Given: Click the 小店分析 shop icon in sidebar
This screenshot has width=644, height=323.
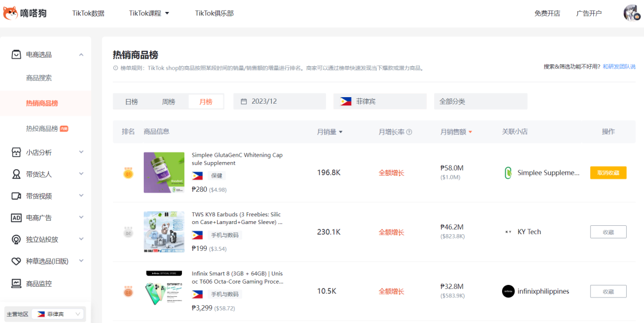Looking at the screenshot, I should [17, 153].
